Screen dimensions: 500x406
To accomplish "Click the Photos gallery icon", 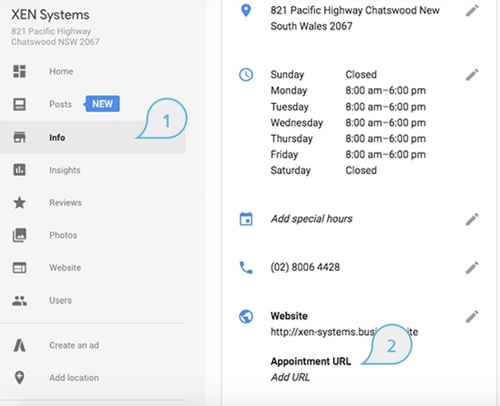I will 19,235.
